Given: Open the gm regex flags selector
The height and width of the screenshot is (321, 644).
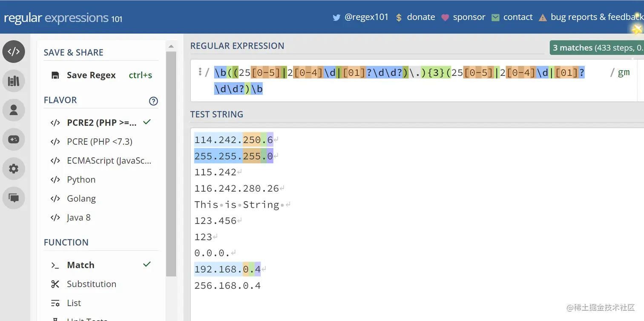Looking at the screenshot, I should point(624,72).
